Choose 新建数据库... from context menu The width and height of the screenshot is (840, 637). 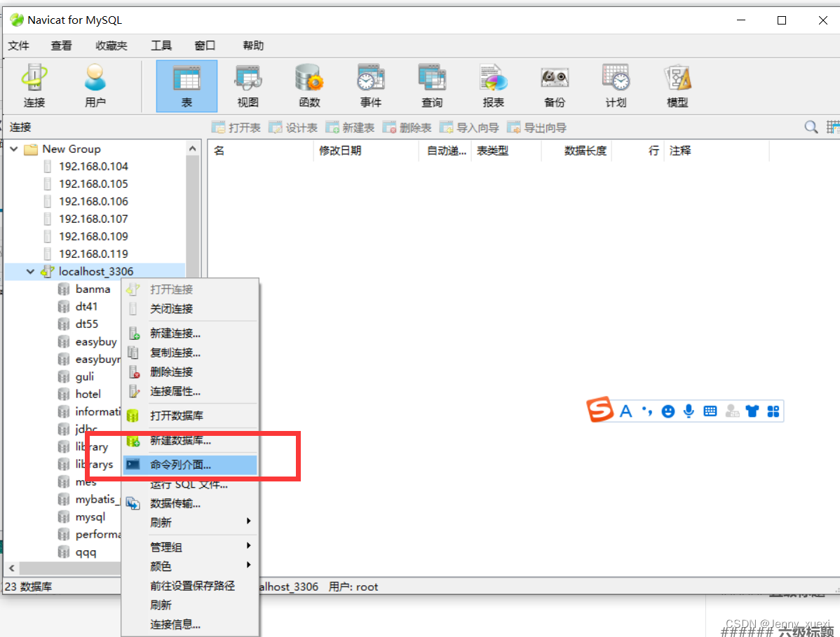tap(190, 441)
